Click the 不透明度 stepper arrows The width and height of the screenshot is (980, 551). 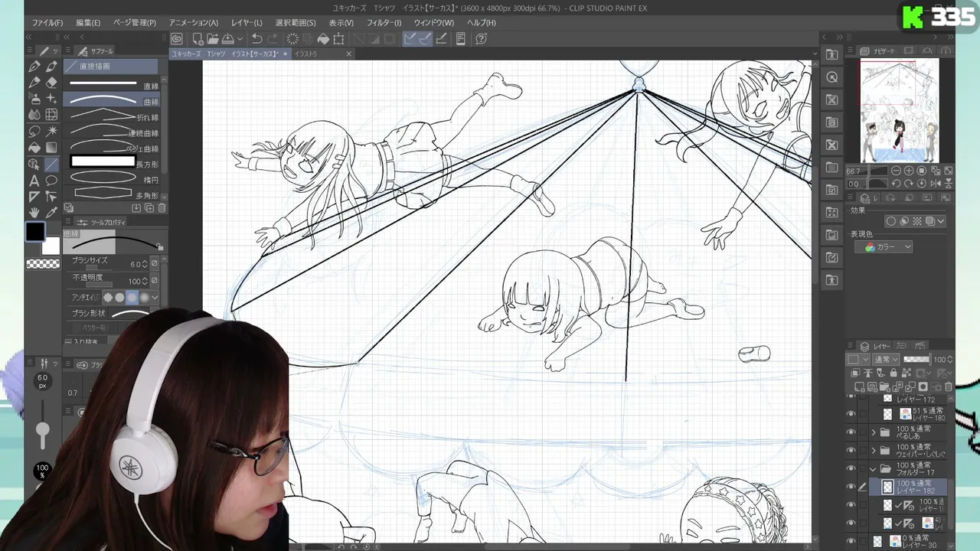click(144, 282)
